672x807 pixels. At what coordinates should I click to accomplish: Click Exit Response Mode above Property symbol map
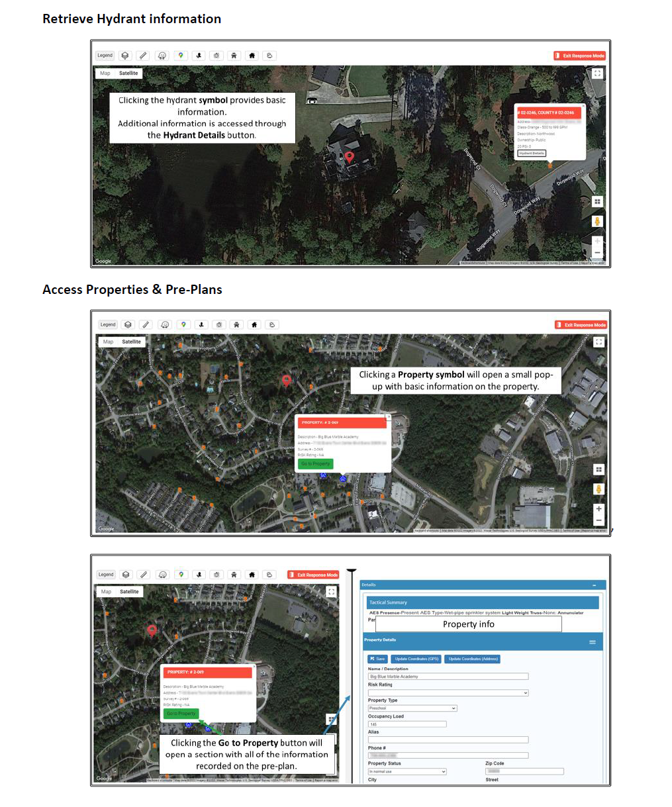[581, 325]
